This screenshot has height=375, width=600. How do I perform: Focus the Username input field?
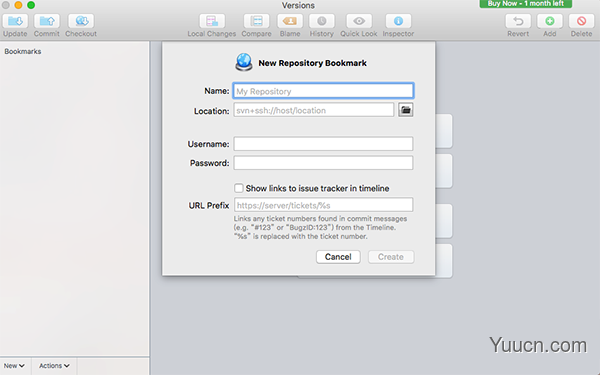[323, 144]
